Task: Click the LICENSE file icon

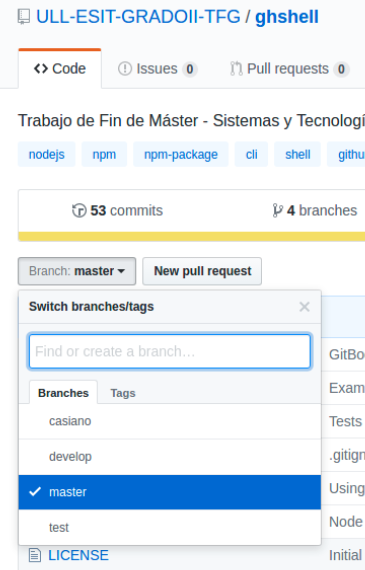Action: tap(35, 555)
